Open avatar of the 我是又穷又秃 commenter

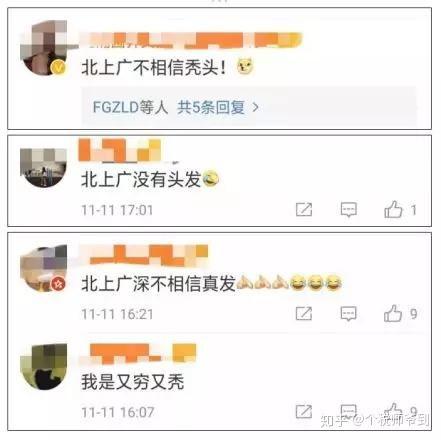click(x=44, y=367)
